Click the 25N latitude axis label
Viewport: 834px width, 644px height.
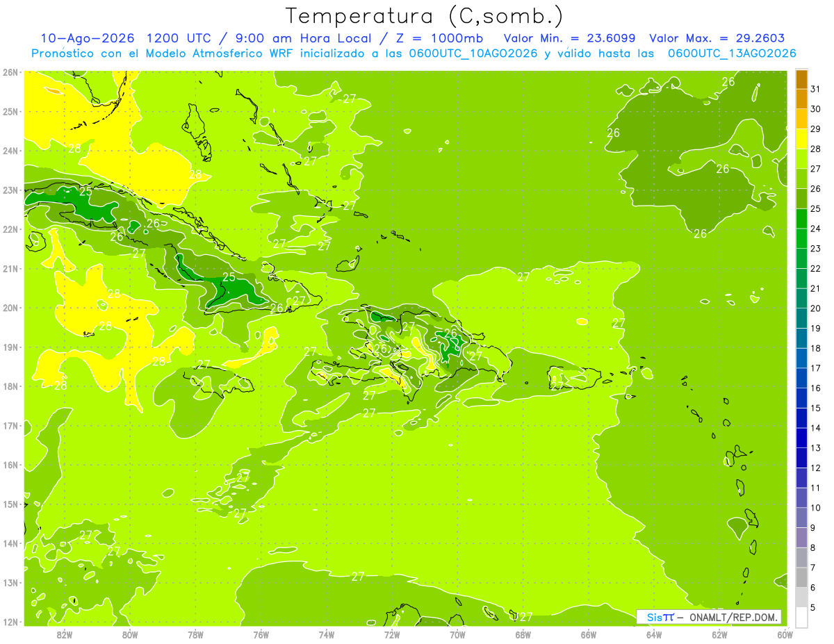10,111
